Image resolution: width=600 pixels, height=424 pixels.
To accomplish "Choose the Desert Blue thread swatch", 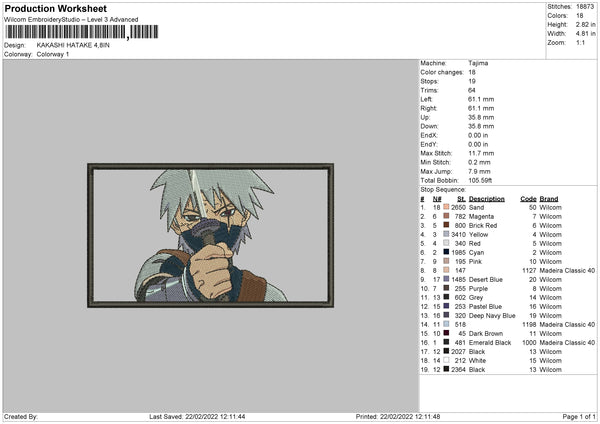I will click(x=446, y=279).
